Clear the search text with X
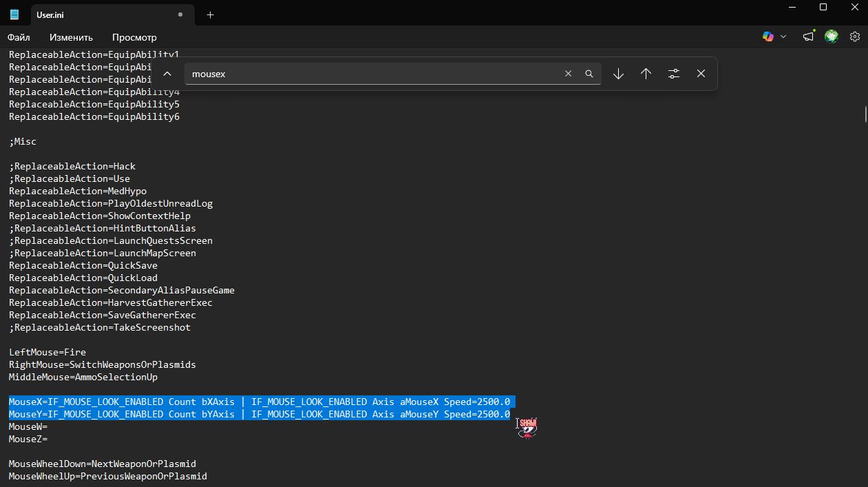Image resolution: width=868 pixels, height=487 pixels. coord(569,74)
